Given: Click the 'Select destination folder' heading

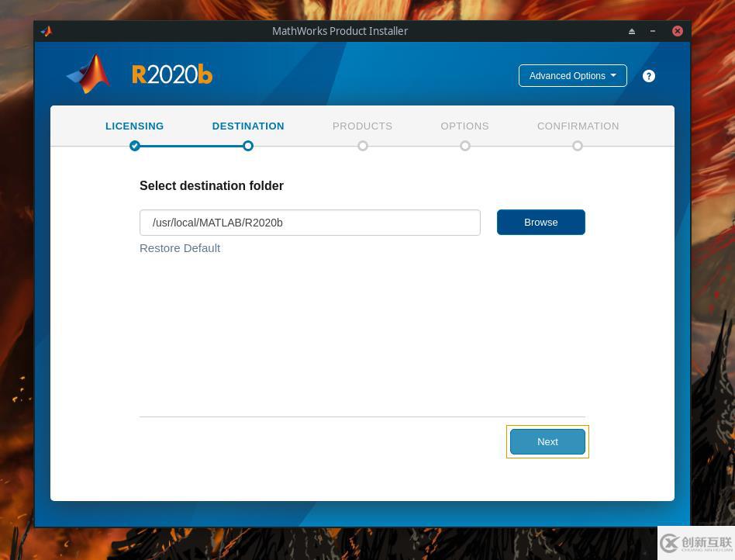Looking at the screenshot, I should tap(212, 185).
